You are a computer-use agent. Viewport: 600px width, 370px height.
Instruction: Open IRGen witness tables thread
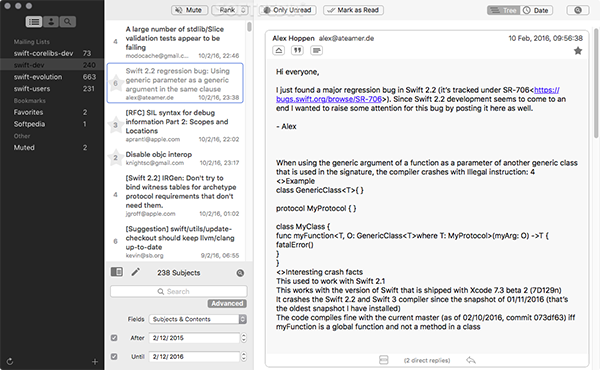point(175,195)
